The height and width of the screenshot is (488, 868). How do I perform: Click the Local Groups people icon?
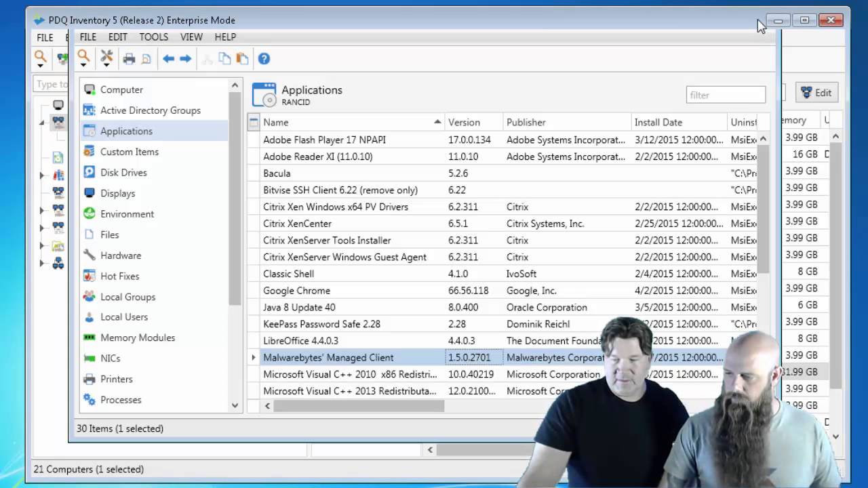(89, 296)
